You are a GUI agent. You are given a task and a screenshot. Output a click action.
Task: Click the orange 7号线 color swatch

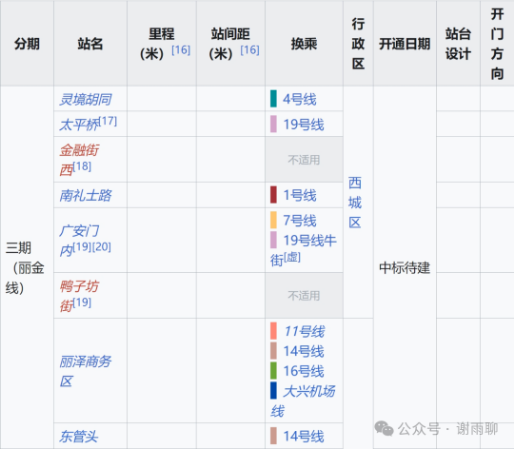(x=273, y=220)
